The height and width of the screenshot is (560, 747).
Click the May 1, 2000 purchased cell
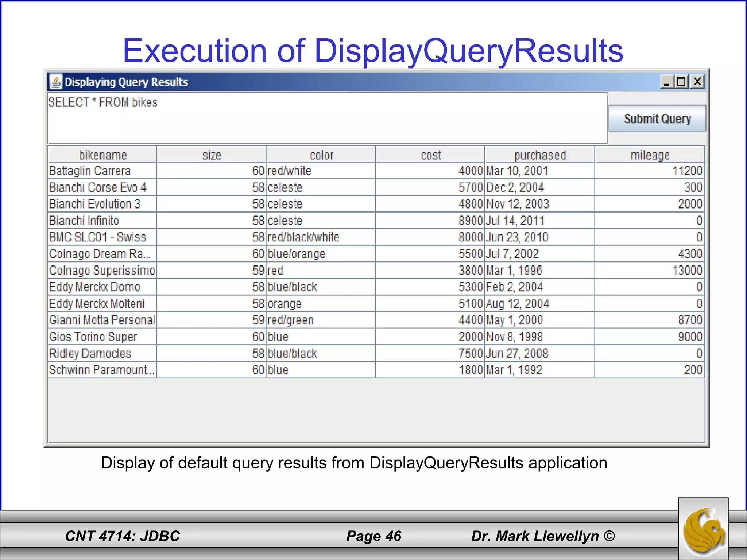click(540, 320)
